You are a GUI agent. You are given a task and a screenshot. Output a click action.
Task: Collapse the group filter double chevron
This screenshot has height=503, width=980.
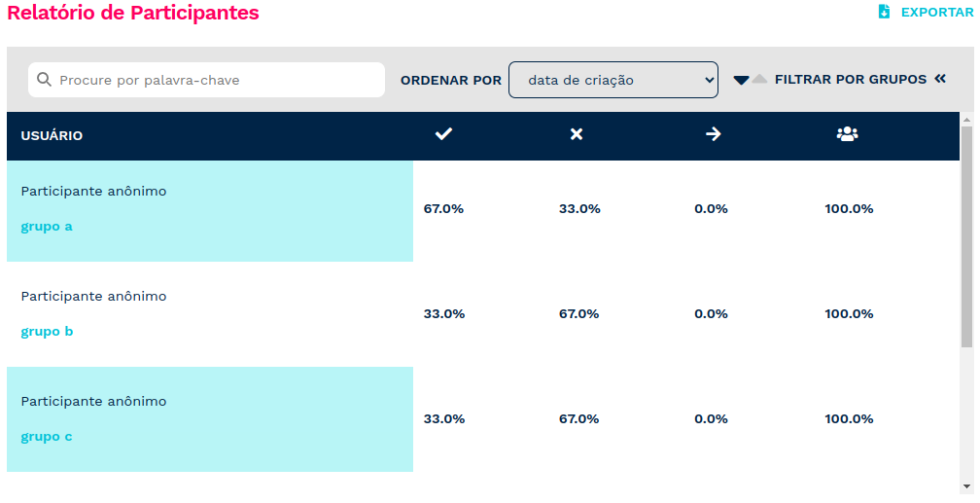tap(940, 79)
